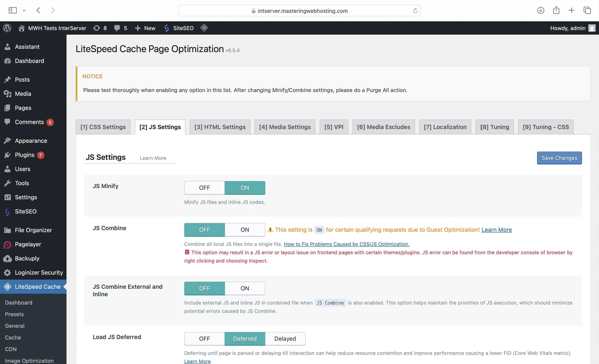Open Safari downloads icon
This screenshot has width=599, height=364.
[x=540, y=10]
